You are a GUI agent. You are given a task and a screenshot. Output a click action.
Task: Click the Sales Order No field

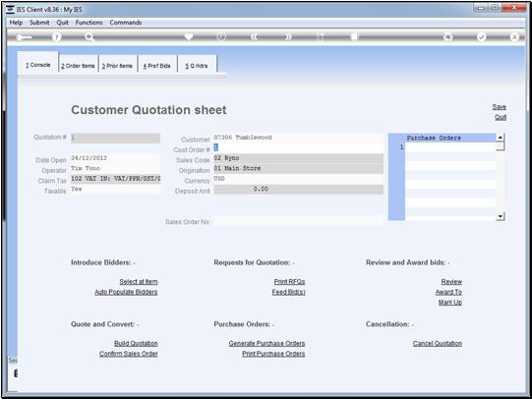pyautogui.click(x=299, y=222)
